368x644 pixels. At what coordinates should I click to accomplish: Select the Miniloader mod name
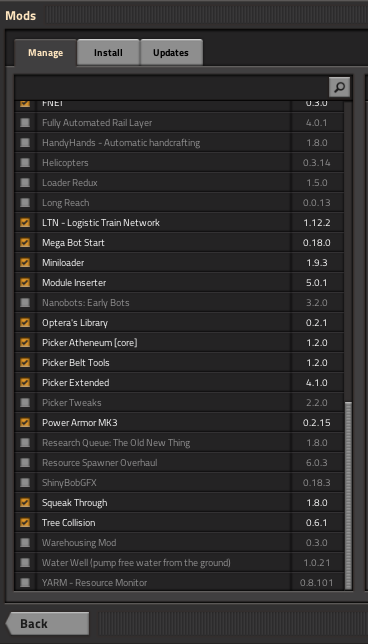pos(63,262)
